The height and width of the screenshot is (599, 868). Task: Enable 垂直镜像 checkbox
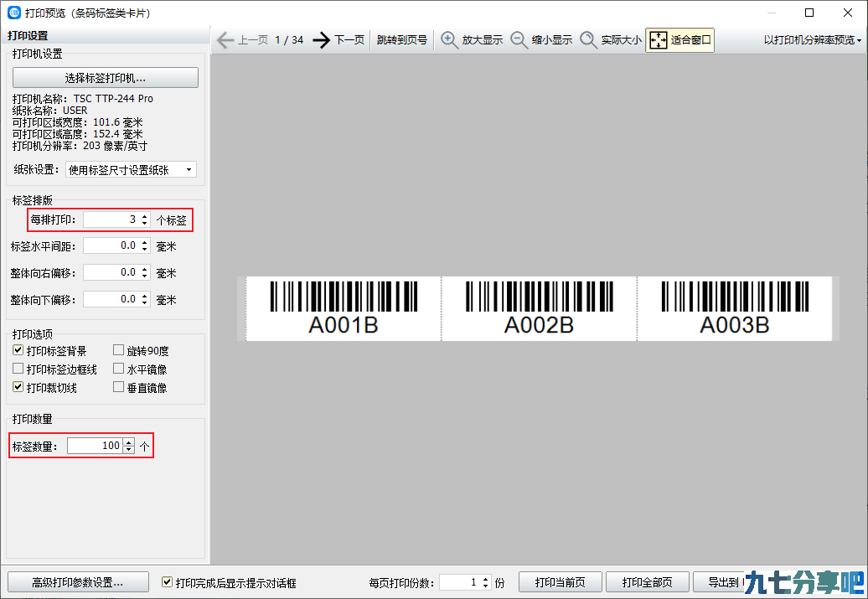[x=118, y=386]
